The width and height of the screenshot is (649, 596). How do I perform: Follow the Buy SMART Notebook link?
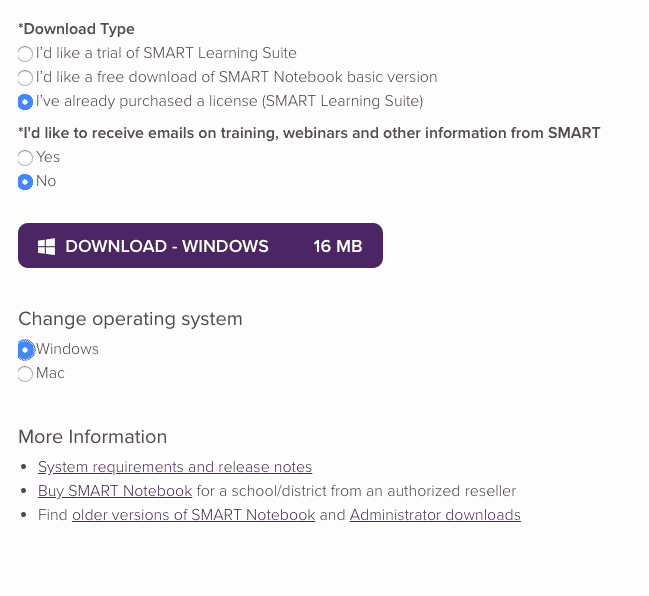pos(115,491)
